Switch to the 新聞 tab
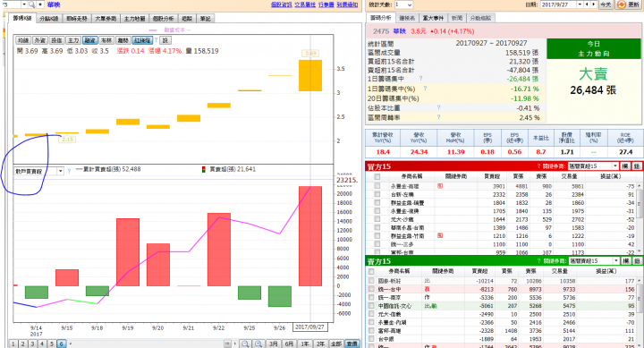Image resolution: width=644 pixels, height=348 pixels. click(457, 18)
